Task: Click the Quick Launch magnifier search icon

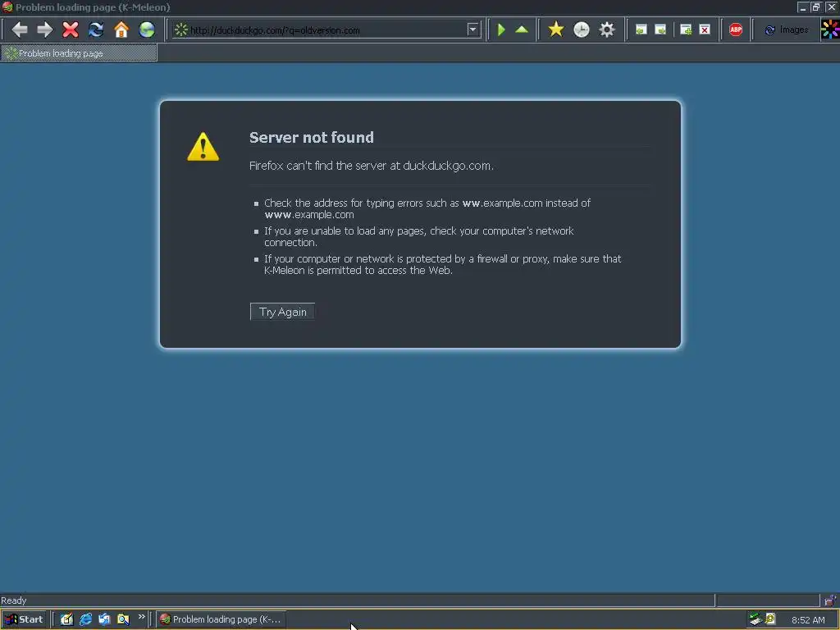Action: (123, 619)
